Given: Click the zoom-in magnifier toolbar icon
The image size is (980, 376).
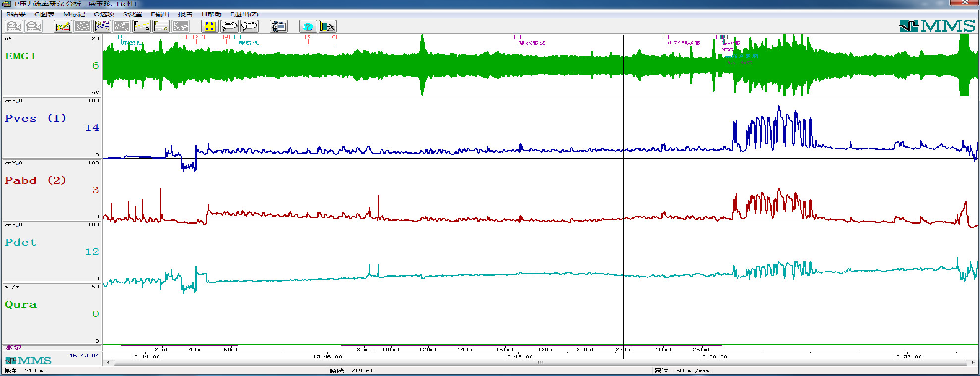Looking at the screenshot, I should (14, 26).
